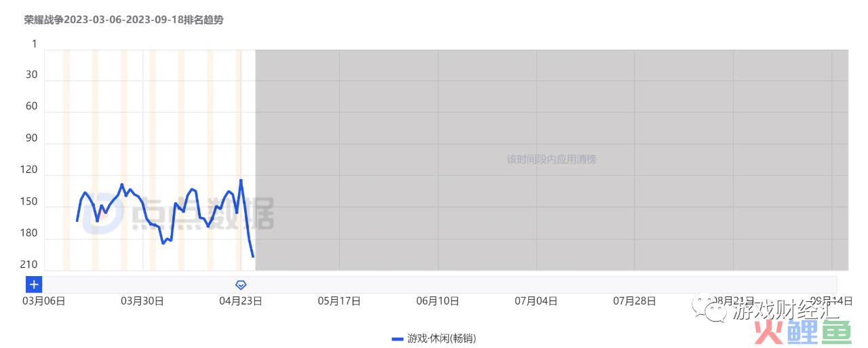Viewport: 868px width, 348px height.
Task: Select the 05月17日 date label
Action: [339, 301]
